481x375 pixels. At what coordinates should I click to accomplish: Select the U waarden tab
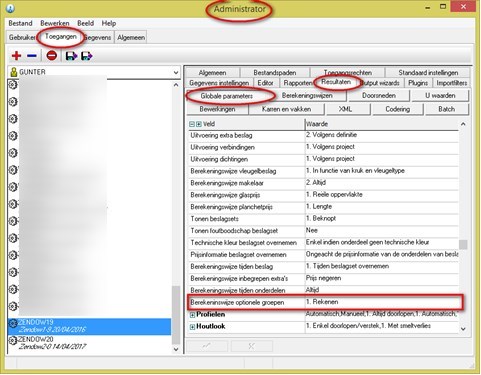tap(440, 96)
